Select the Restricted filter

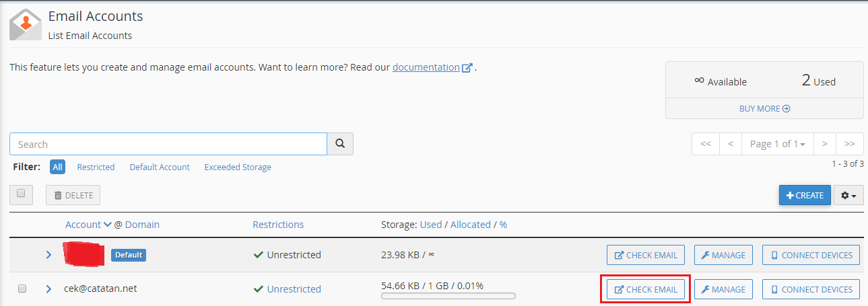96,167
